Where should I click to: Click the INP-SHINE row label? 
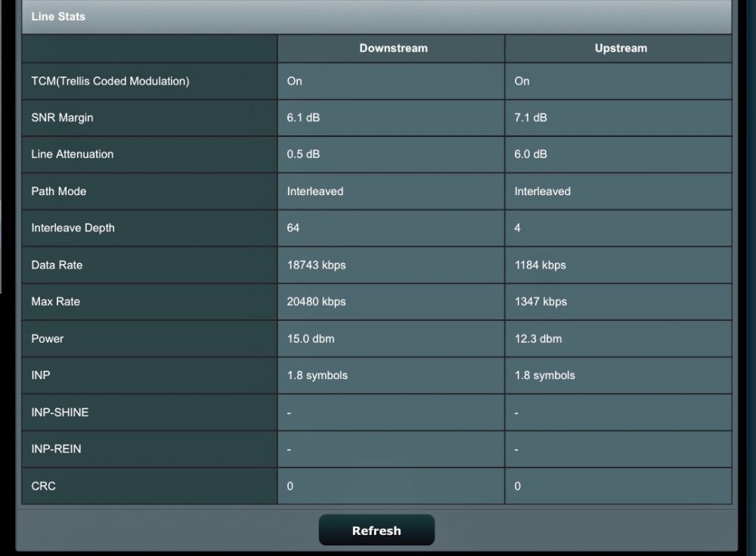(x=60, y=412)
